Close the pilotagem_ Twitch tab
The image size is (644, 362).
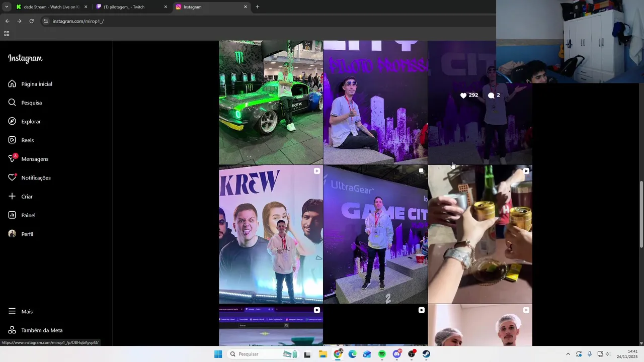pyautogui.click(x=166, y=7)
